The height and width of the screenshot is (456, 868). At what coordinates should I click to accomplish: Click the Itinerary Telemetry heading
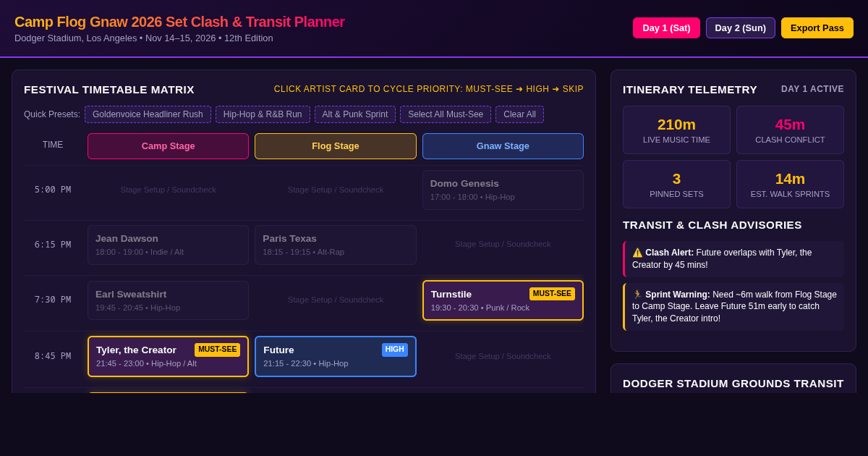(690, 89)
